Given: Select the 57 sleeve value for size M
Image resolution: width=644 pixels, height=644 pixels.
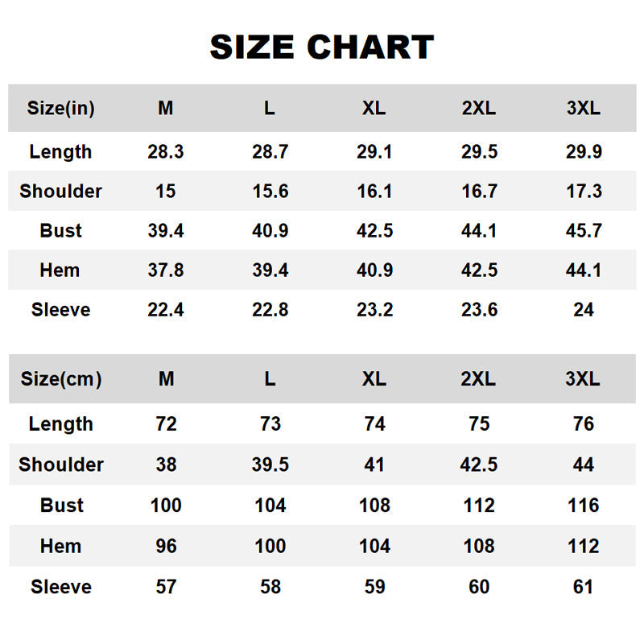Looking at the screenshot, I should [166, 586].
